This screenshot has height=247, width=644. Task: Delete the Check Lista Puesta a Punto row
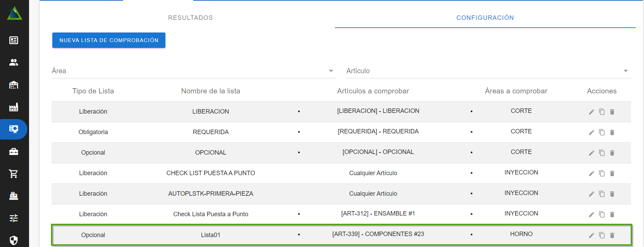tap(612, 214)
